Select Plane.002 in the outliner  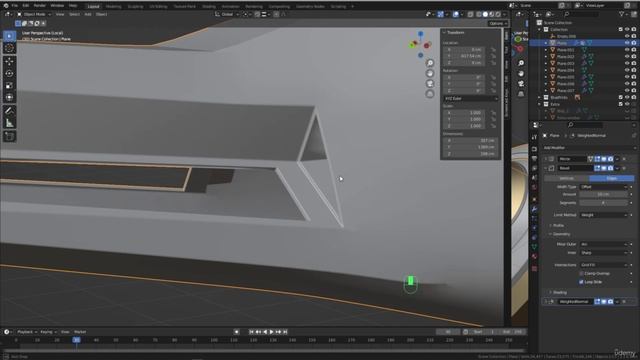(565, 57)
